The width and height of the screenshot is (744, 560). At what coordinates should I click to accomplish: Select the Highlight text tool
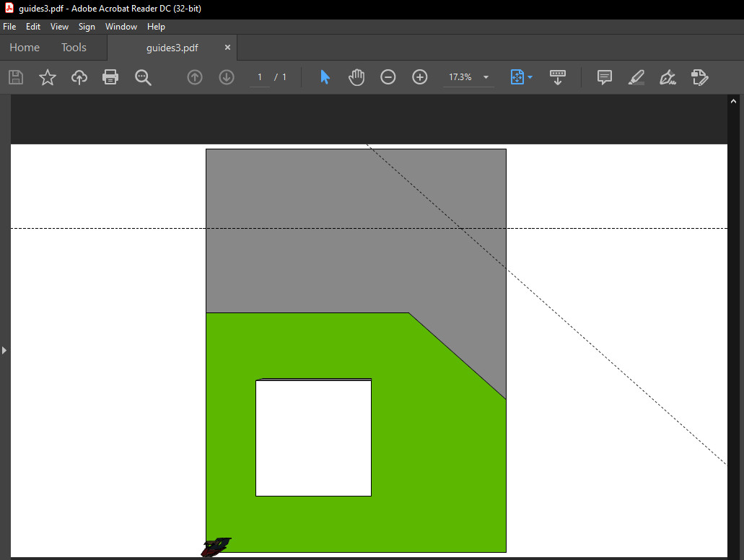[636, 77]
